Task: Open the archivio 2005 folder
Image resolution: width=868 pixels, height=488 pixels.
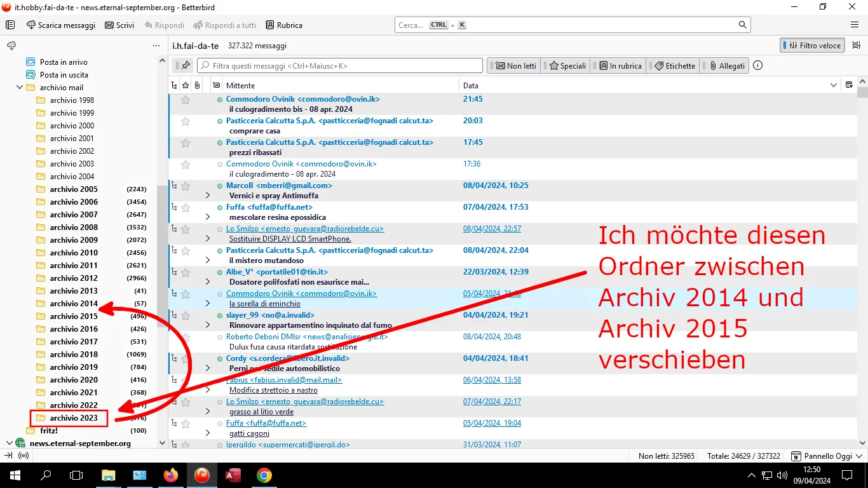Action: click(74, 189)
